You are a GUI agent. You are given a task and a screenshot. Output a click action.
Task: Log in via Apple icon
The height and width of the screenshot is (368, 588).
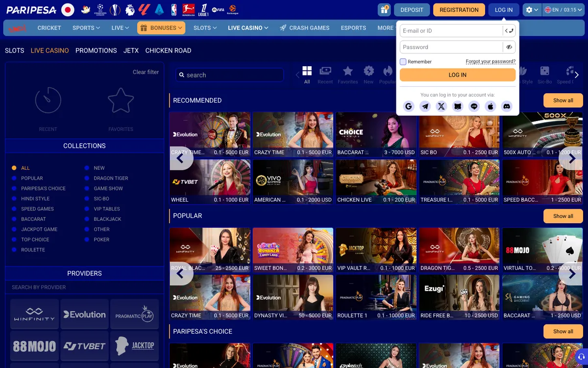[x=490, y=106]
